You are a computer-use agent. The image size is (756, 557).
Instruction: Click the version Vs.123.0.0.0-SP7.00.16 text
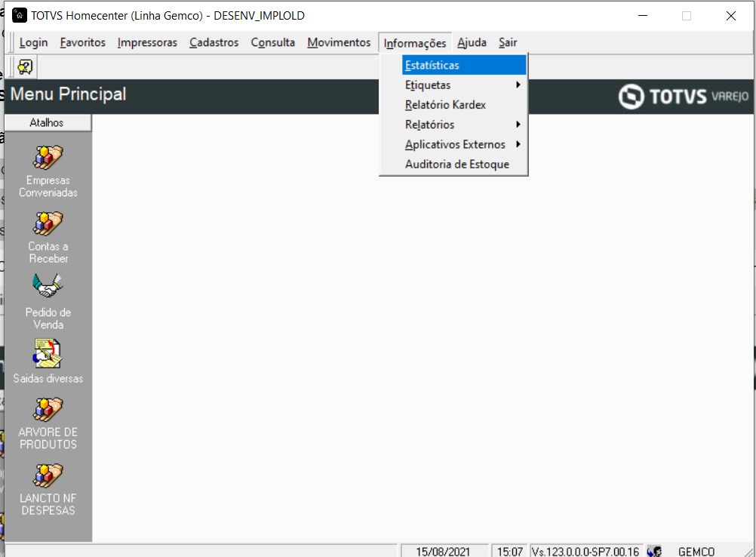click(585, 551)
